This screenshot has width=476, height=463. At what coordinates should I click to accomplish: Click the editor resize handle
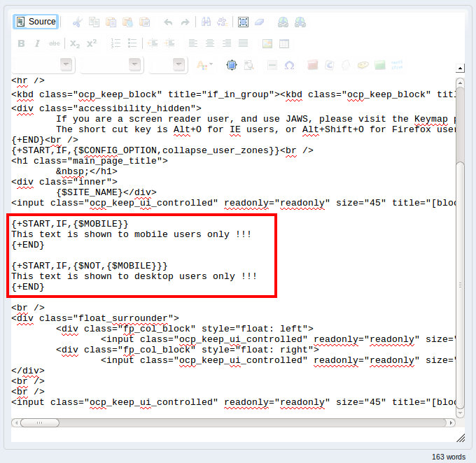[461, 438]
